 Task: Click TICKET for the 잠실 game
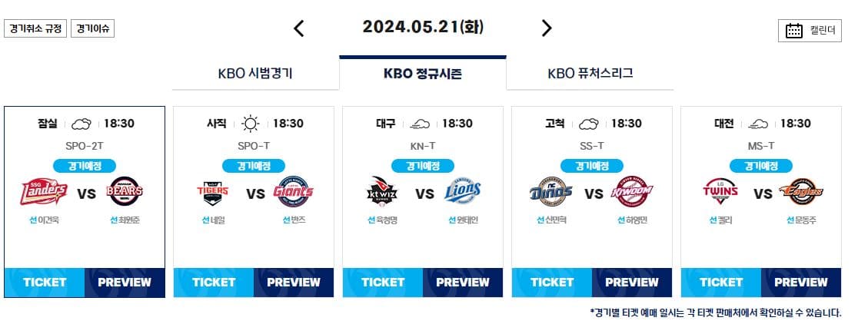[45, 283]
